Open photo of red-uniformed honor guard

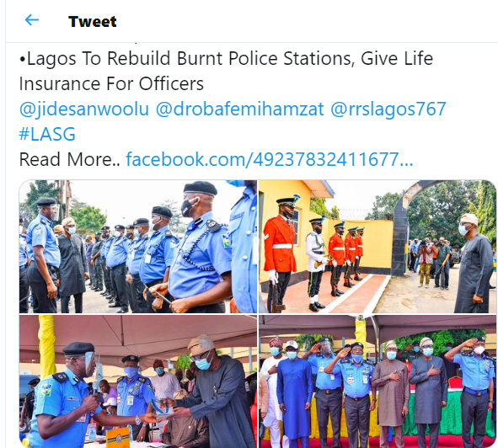378,247
